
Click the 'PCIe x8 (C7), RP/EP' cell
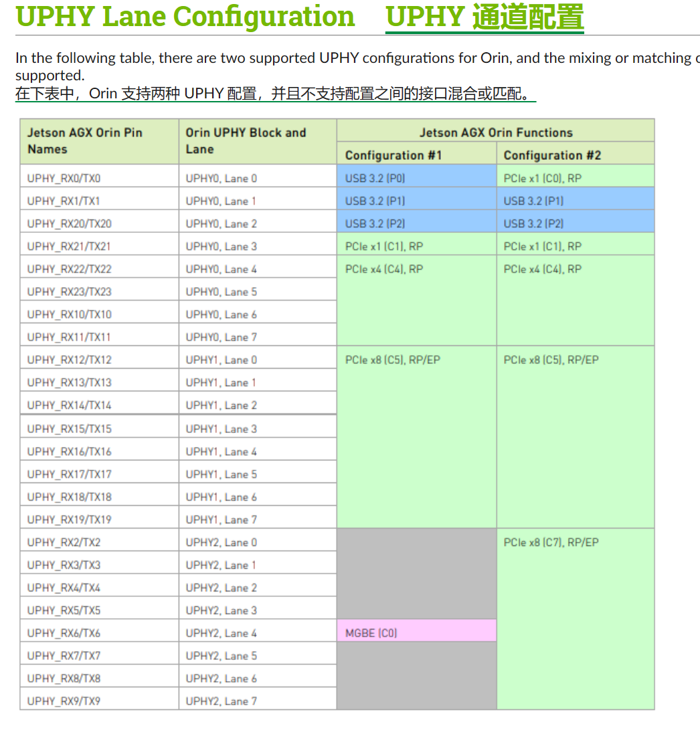[576, 619]
